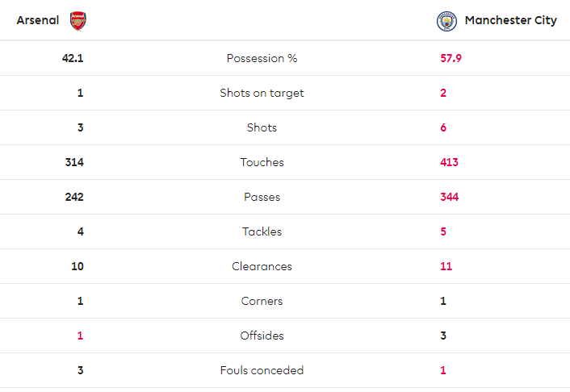This screenshot has width=570, height=392.
Task: Select Manchester City's 413 touches value
Action: [449, 163]
